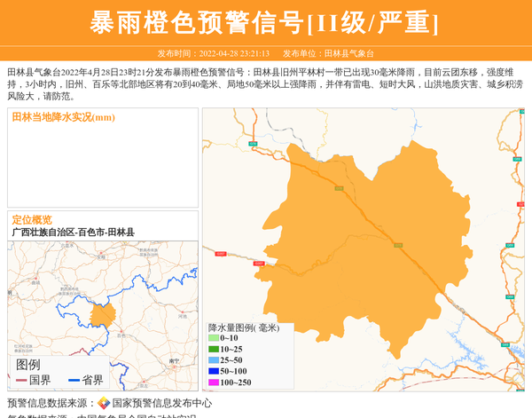Screen dimensions: 532x418
Task: Click the 发布时间 timestamp text
Action: (x=213, y=53)
